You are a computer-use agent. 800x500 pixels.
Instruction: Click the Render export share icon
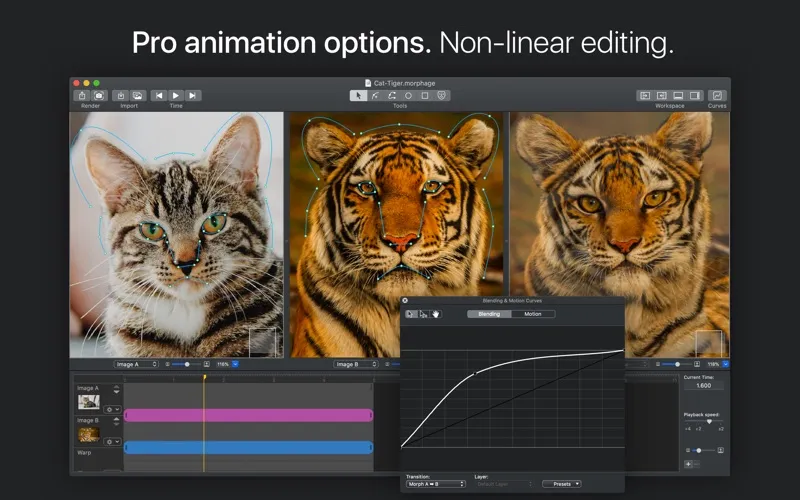tap(82, 95)
